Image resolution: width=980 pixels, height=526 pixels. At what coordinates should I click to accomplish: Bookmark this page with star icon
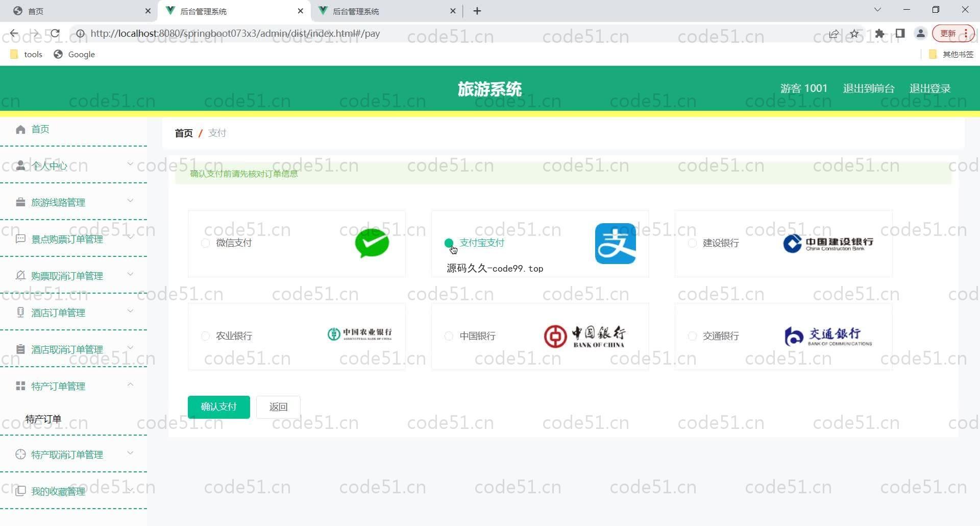854,34
